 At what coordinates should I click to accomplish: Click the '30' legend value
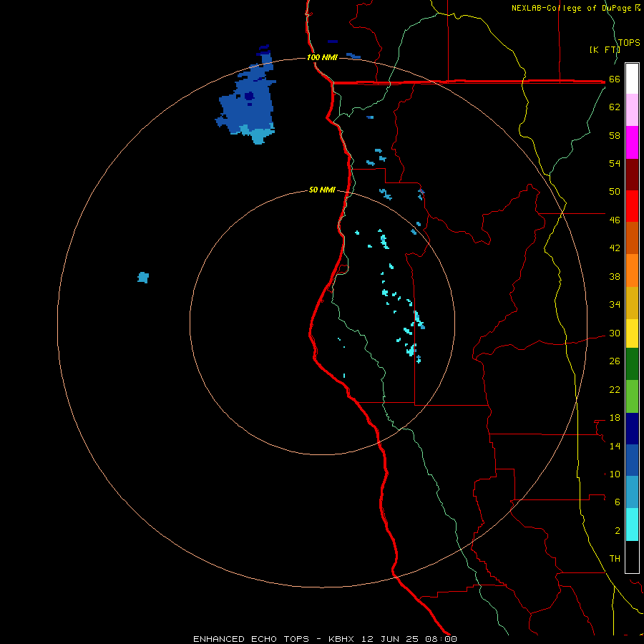click(x=615, y=333)
